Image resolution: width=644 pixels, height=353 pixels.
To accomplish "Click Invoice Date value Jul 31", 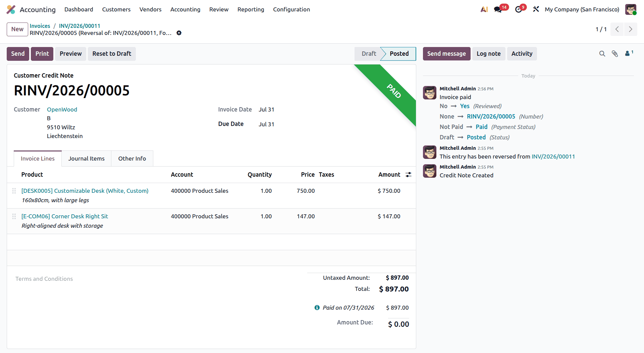I will (266, 109).
